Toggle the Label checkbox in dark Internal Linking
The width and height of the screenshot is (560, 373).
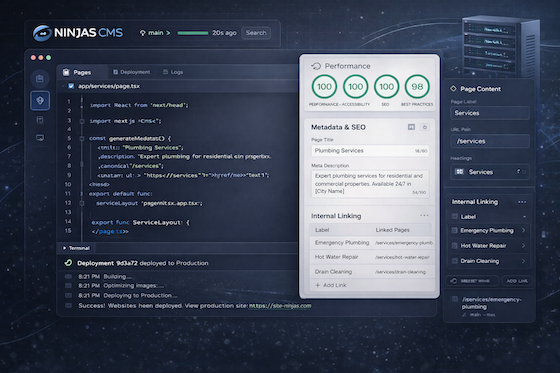coord(455,217)
